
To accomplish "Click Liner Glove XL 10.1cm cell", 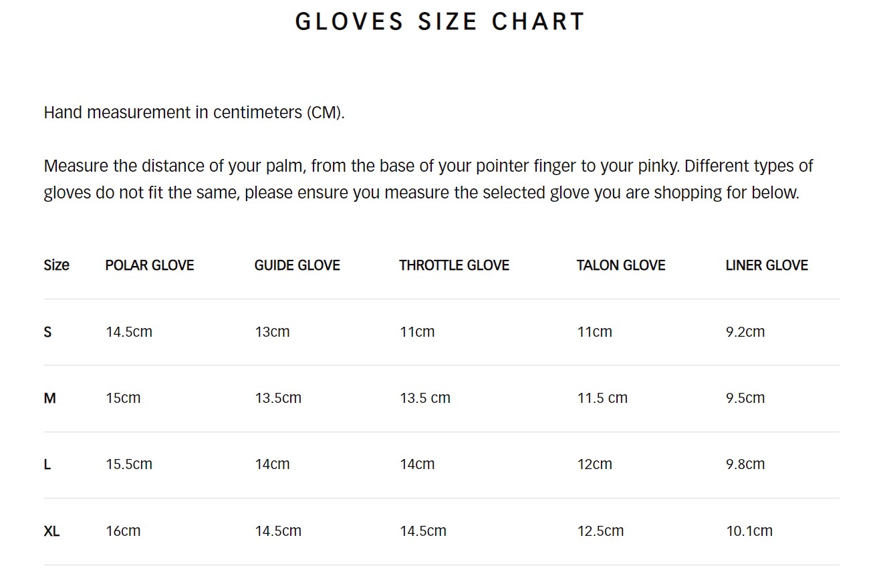I will [x=749, y=531].
